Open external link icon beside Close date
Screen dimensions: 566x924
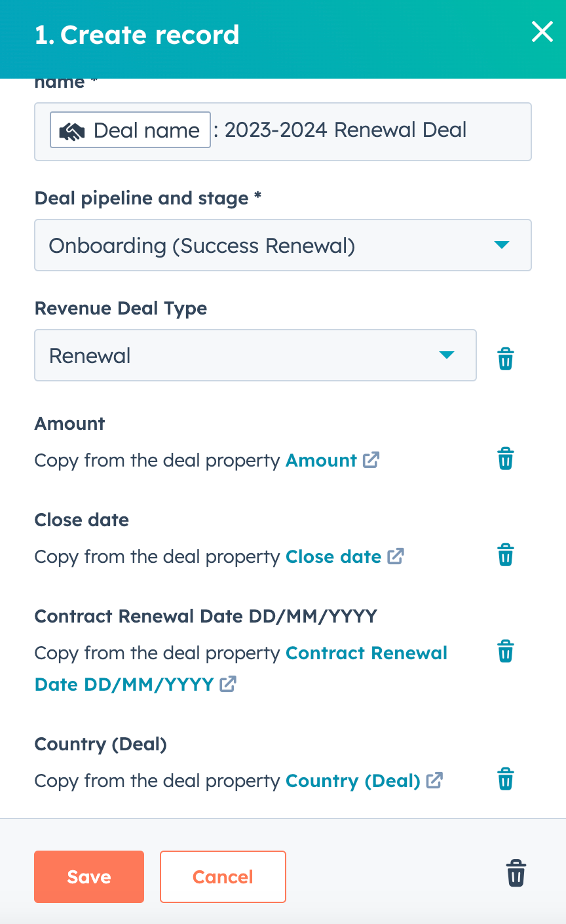click(x=395, y=556)
